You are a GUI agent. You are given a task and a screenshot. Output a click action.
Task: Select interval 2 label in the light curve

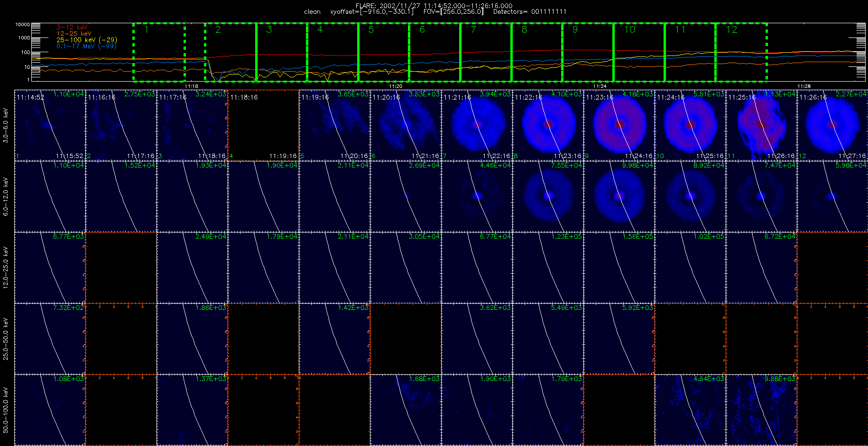click(x=218, y=29)
